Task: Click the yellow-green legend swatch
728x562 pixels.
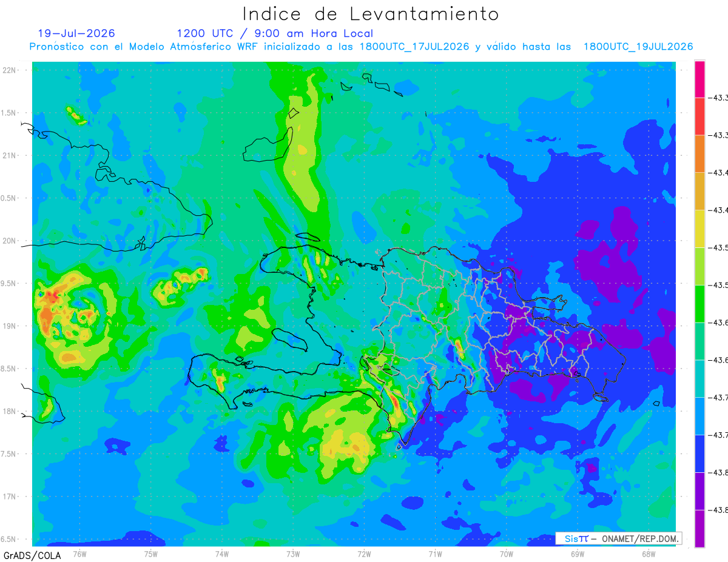Action: 699,266
